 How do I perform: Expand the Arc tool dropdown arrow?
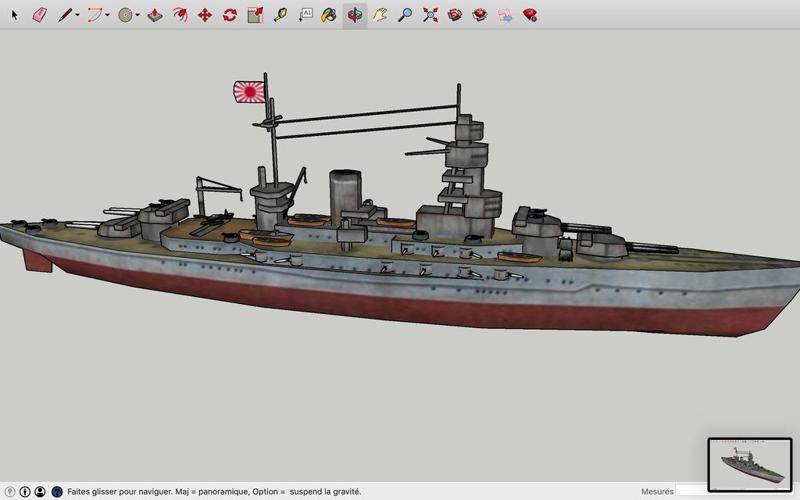click(107, 15)
